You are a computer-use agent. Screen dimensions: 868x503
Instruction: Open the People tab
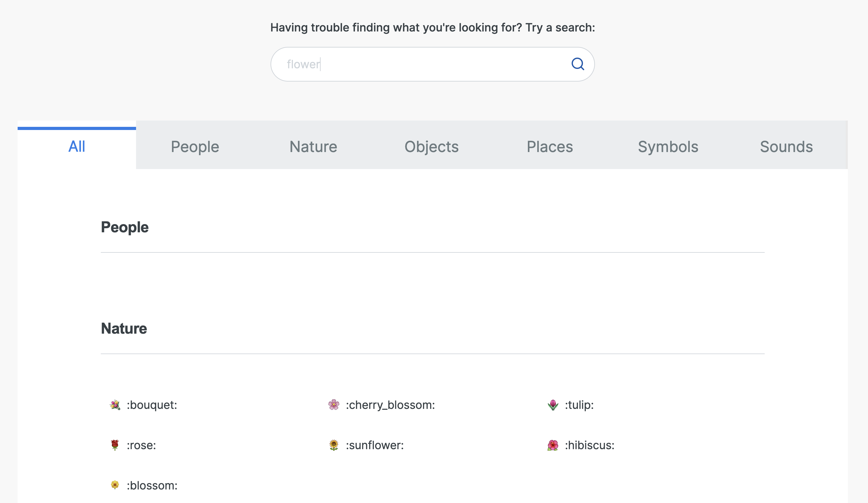pyautogui.click(x=195, y=147)
